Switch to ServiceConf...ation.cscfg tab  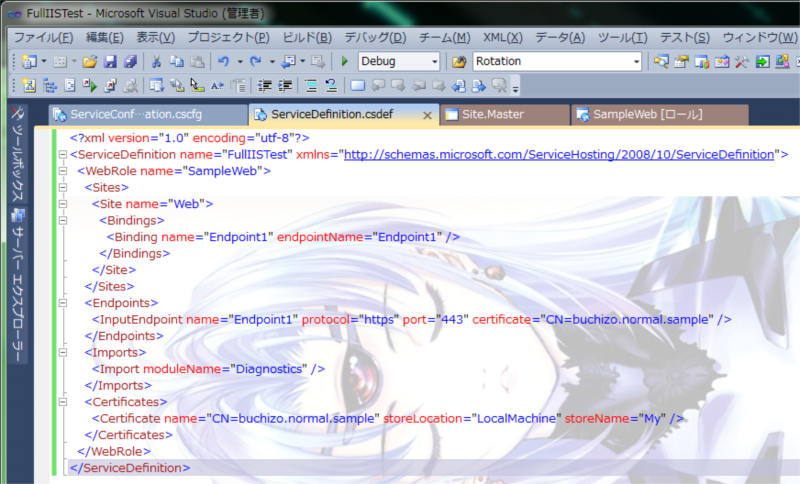148,115
